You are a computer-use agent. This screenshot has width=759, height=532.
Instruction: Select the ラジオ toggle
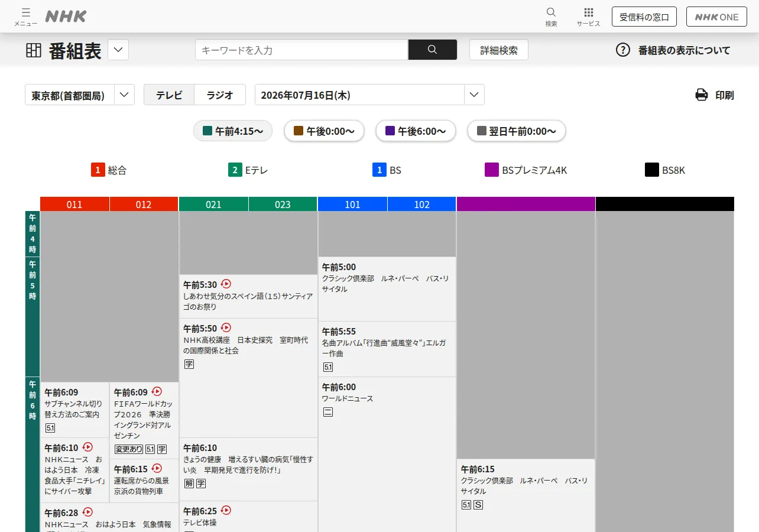click(x=220, y=95)
